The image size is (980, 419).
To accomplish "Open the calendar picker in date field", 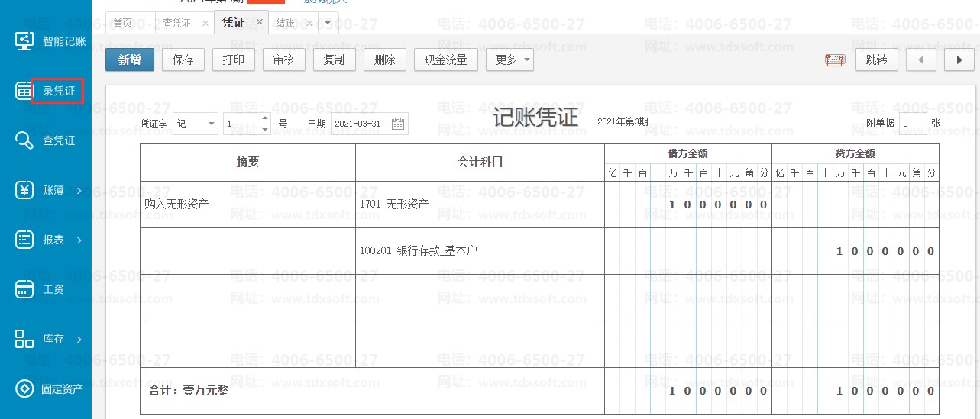I will 398,124.
